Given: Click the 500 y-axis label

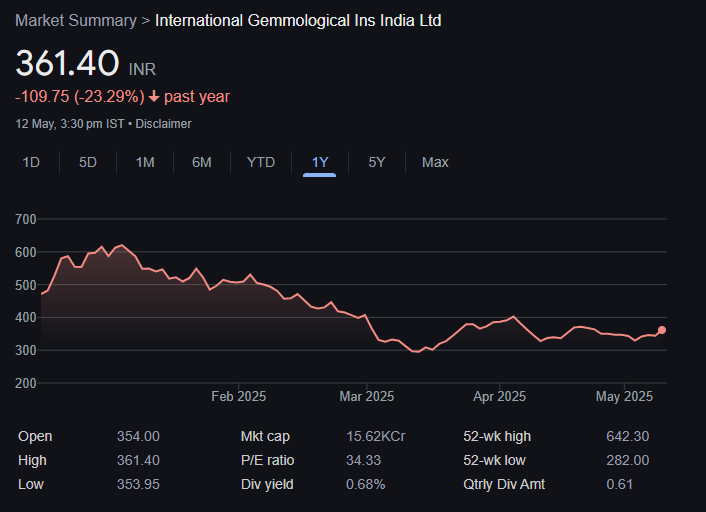Looking at the screenshot, I should point(26,285).
